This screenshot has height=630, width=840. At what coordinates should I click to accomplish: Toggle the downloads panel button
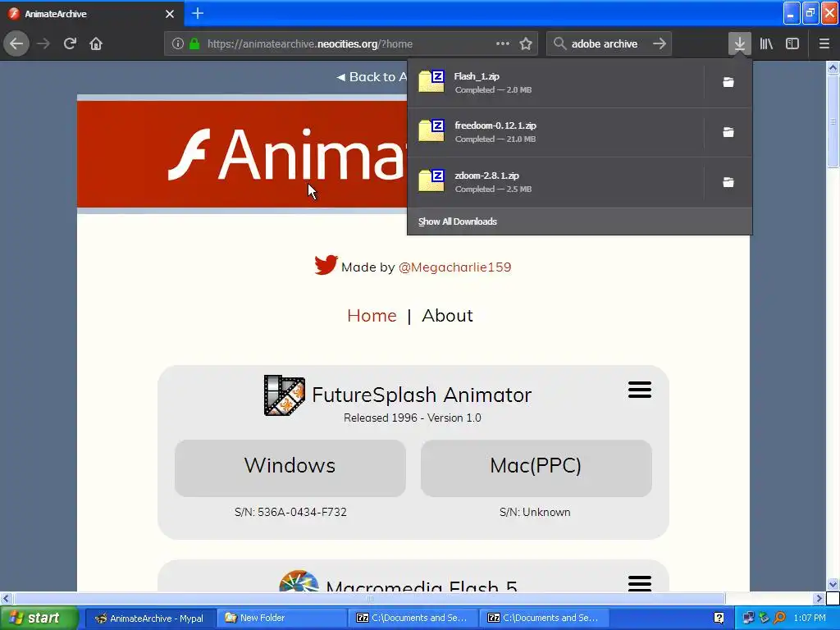pyautogui.click(x=739, y=43)
